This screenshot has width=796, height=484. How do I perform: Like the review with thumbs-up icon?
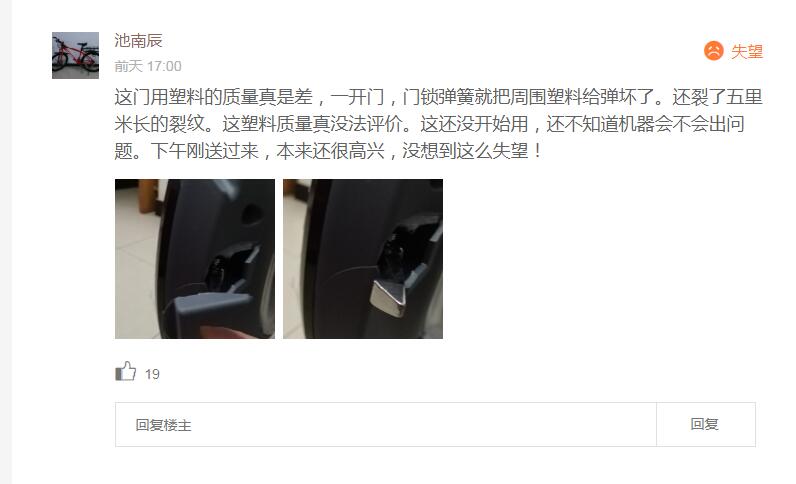125,371
